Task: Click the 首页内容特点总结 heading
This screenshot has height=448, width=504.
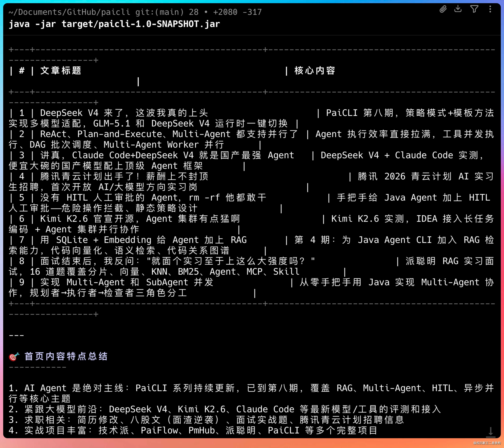Action: pyautogui.click(x=66, y=357)
